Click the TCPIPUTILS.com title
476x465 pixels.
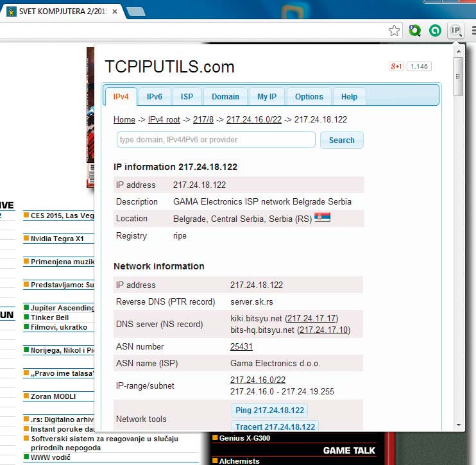coord(170,67)
